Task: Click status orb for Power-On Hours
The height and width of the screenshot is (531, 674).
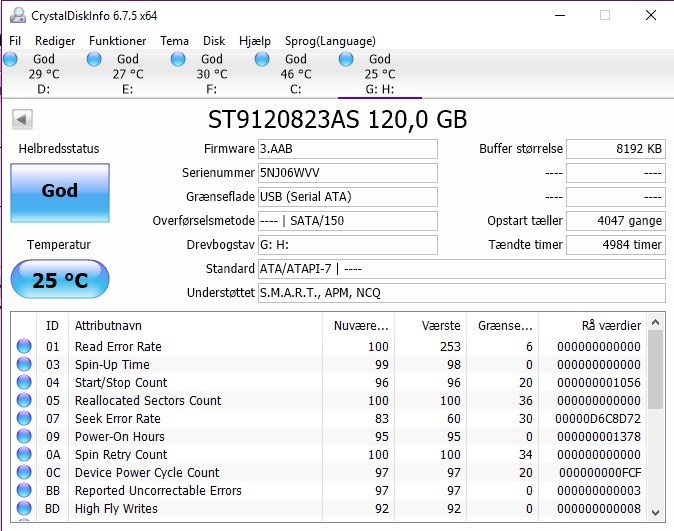Action: click(24, 436)
